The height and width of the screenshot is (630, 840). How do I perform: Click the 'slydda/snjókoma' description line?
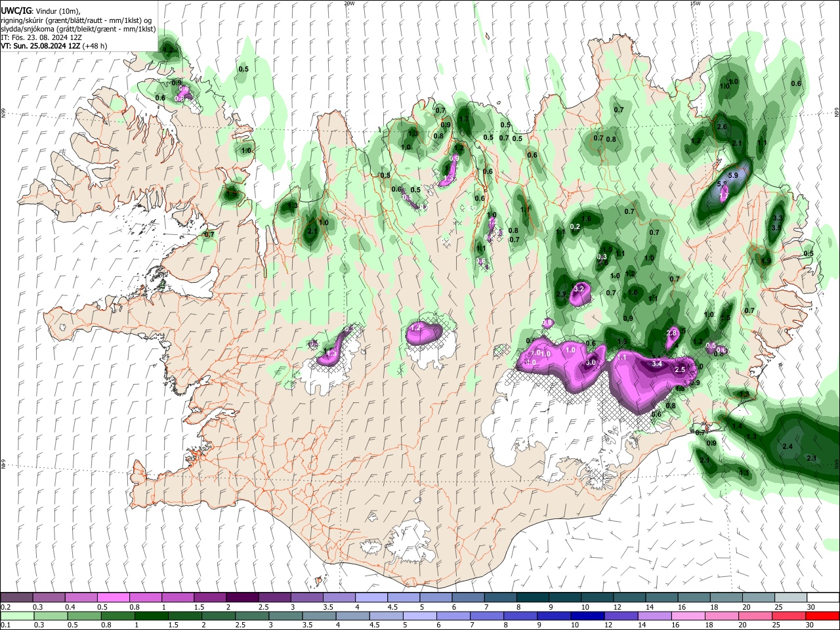point(78,29)
